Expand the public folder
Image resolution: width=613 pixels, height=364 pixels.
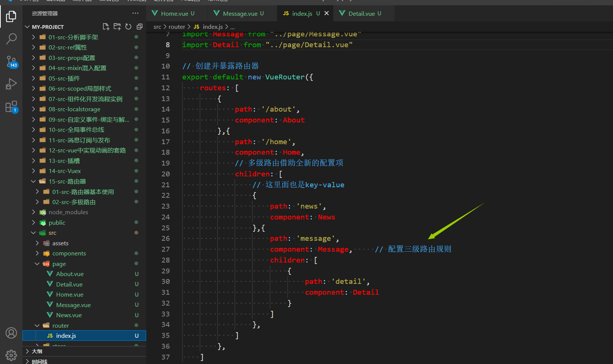(33, 222)
